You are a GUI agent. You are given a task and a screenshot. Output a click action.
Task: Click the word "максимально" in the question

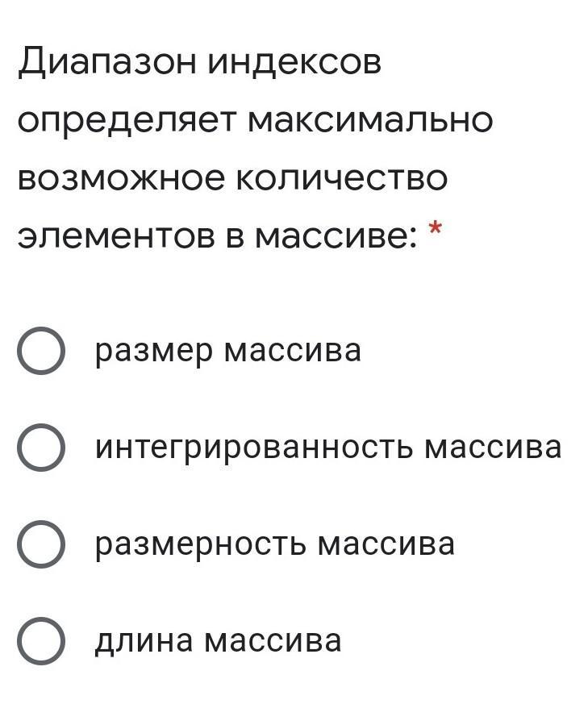coord(370,121)
